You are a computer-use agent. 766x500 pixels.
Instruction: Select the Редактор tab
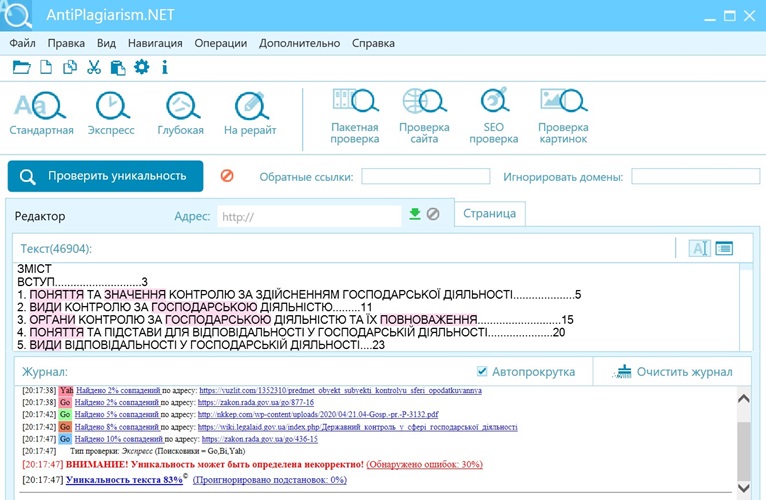pyautogui.click(x=40, y=216)
